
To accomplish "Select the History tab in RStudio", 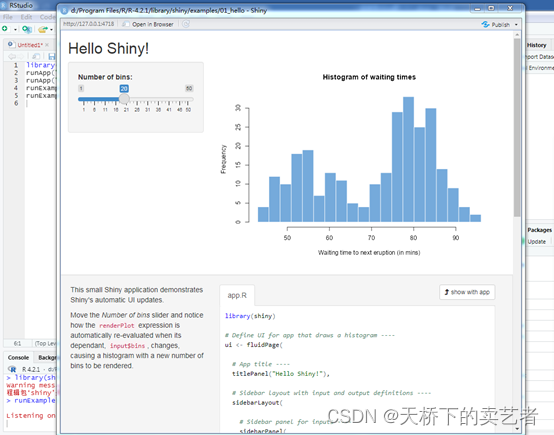I will click(x=536, y=45).
